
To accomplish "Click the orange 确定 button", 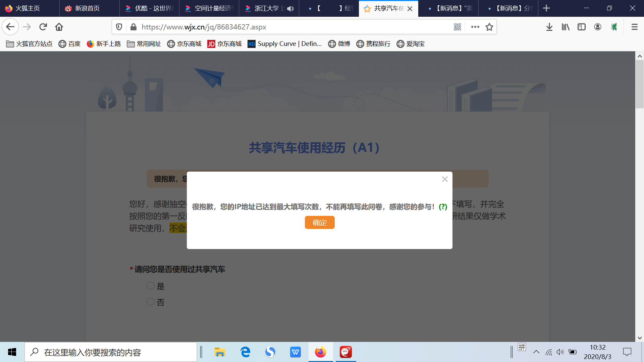I will [x=319, y=223].
